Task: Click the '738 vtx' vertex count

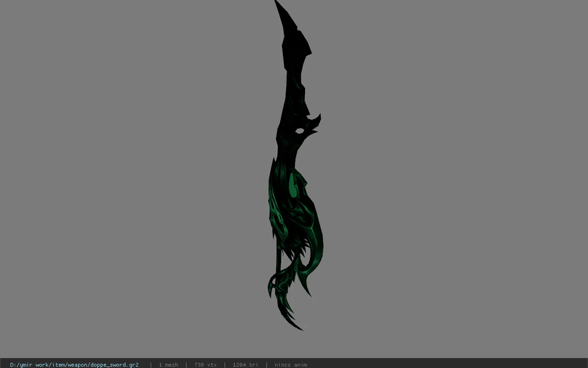Action: click(205, 365)
